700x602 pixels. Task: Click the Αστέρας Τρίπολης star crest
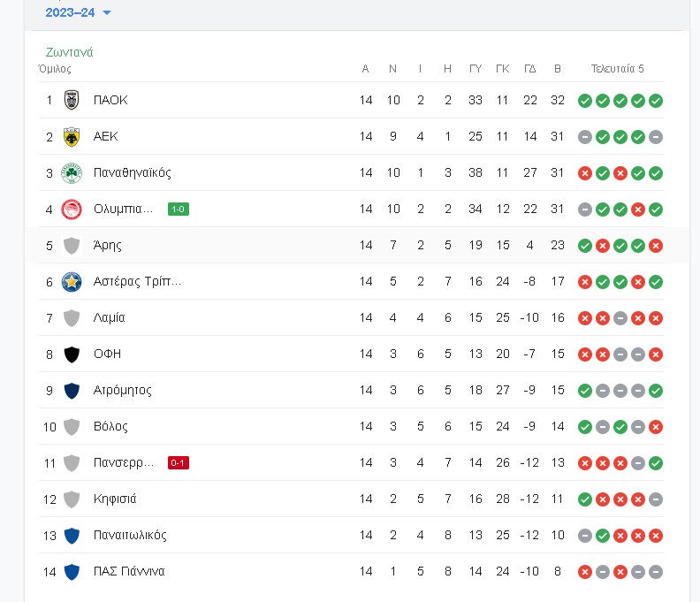tap(72, 282)
